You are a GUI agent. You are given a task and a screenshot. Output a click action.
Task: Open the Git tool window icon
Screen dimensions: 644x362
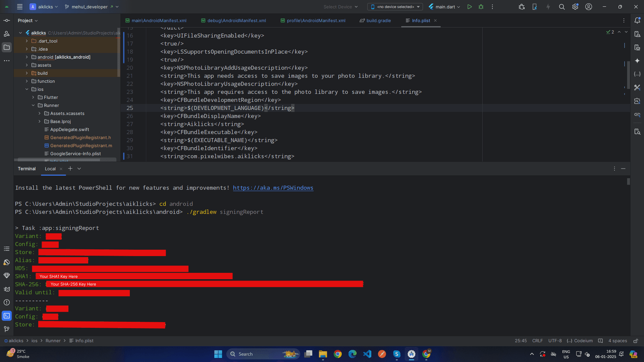[x=7, y=329]
